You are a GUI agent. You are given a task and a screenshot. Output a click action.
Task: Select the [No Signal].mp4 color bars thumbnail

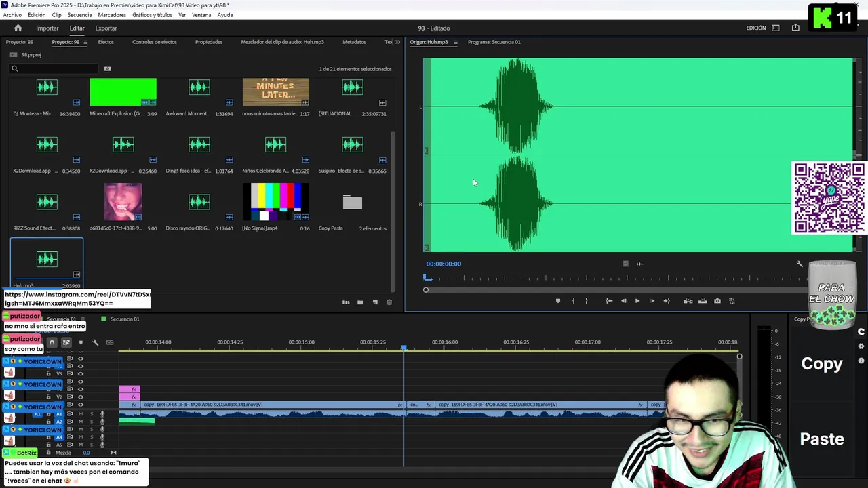(x=276, y=202)
